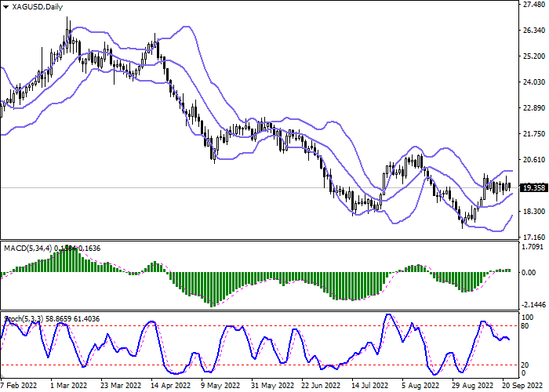Pick the 14 Apr 2022 date label
549x392 pixels.
click(x=170, y=386)
